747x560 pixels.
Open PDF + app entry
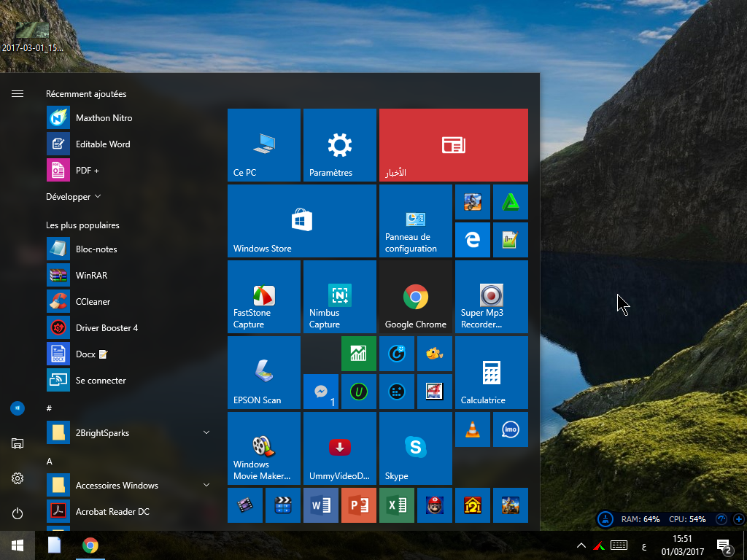(x=128, y=170)
